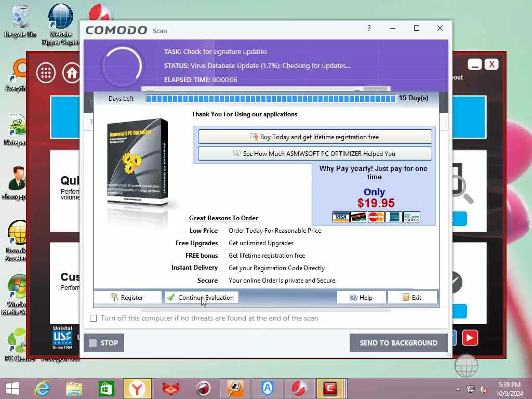Click the Unistal USE logo in red window
The width and height of the screenshot is (532, 399).
pos(62,337)
